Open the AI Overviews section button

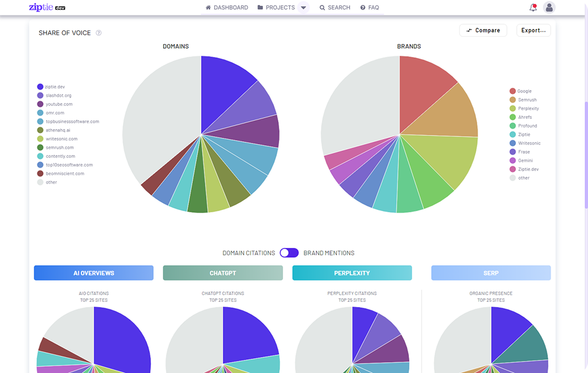pos(94,273)
